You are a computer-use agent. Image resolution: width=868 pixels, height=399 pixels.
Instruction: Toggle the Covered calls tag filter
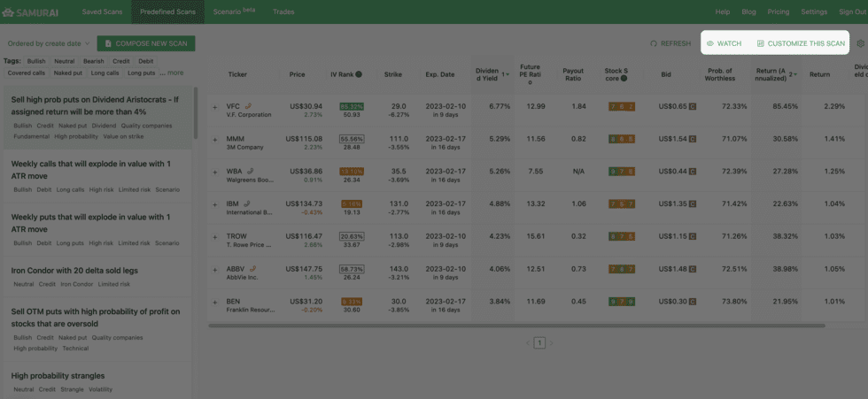click(27, 73)
